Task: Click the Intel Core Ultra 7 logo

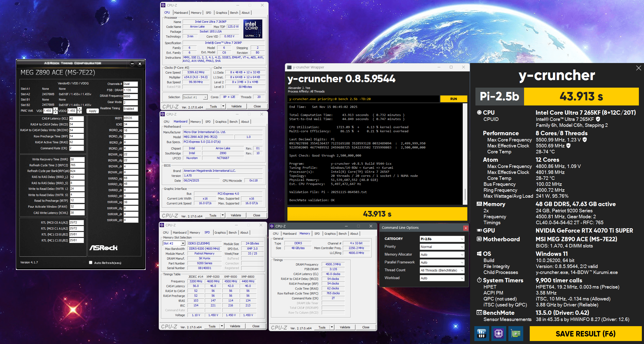Action: pos(253,29)
